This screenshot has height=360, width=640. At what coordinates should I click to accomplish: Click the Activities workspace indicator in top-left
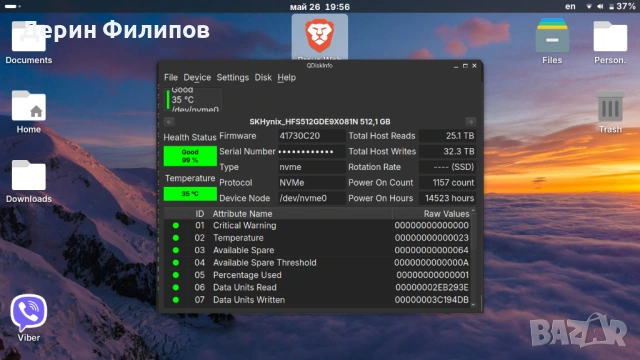13,7
